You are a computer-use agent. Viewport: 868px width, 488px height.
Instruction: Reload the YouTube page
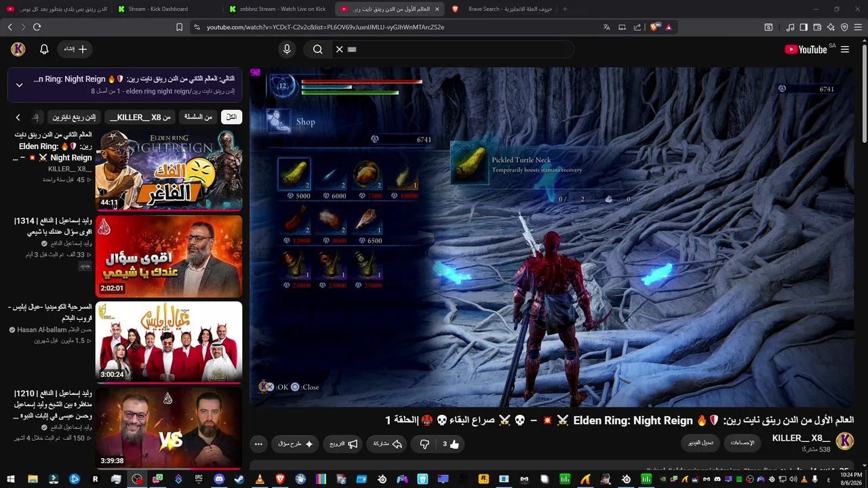[37, 27]
